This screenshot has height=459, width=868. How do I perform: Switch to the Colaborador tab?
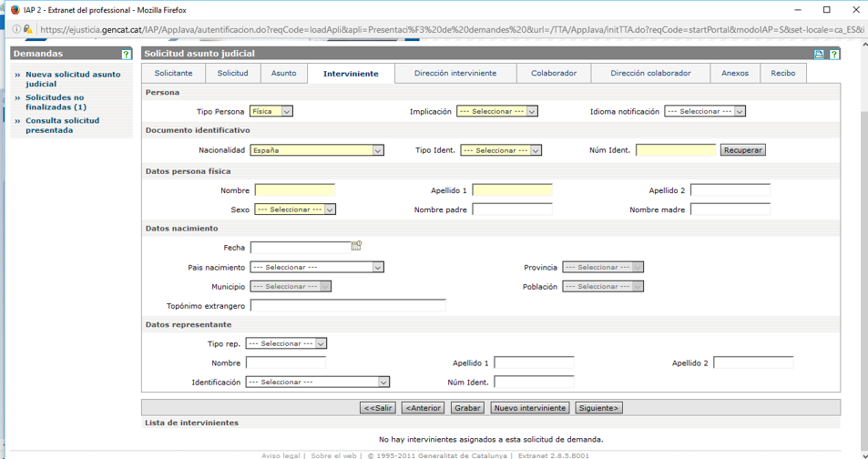coord(554,73)
